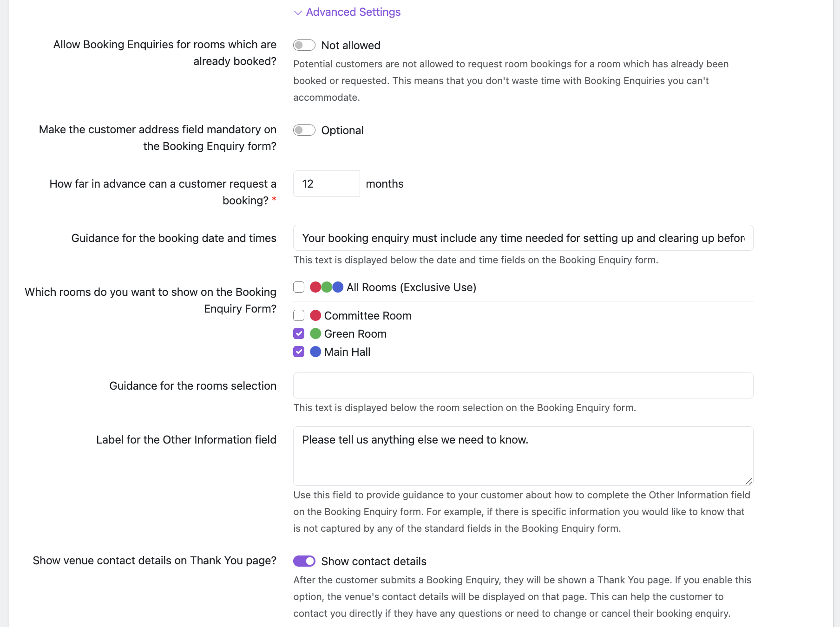Screen dimensions: 840x627
Task: Click the red Committee Room color dot
Action: (315, 316)
